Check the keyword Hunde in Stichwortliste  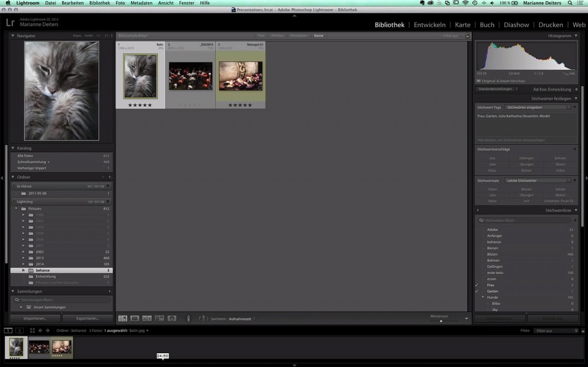coord(477,297)
